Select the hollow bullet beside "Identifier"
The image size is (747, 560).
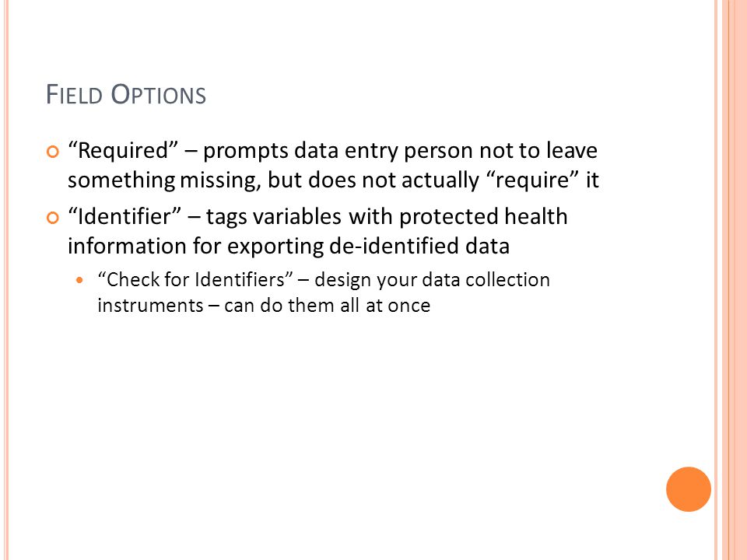point(53,218)
